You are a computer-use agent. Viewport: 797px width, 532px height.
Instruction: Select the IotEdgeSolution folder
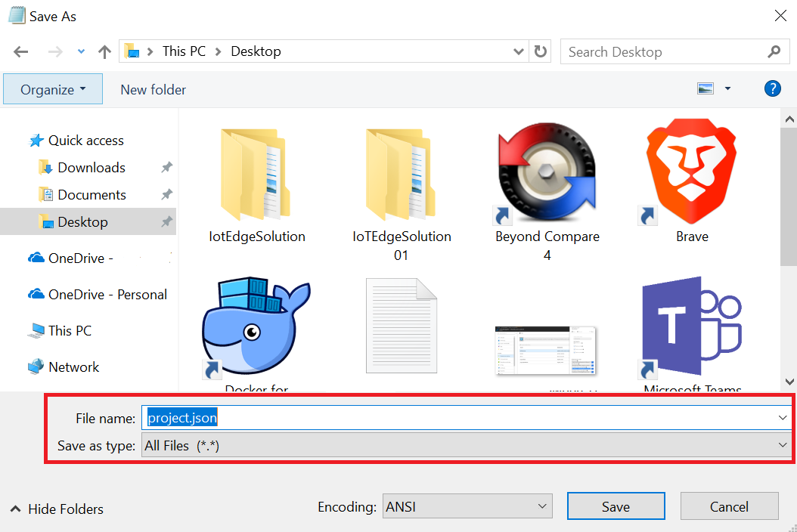[256, 185]
